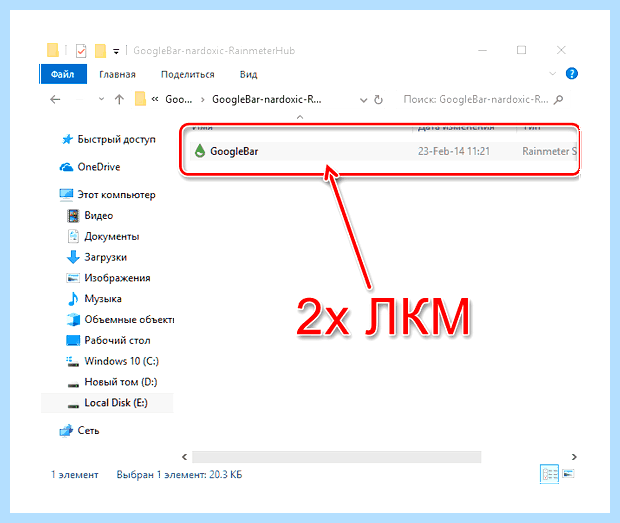Click the Музыка note icon
The width and height of the screenshot is (620, 523).
tap(73, 299)
